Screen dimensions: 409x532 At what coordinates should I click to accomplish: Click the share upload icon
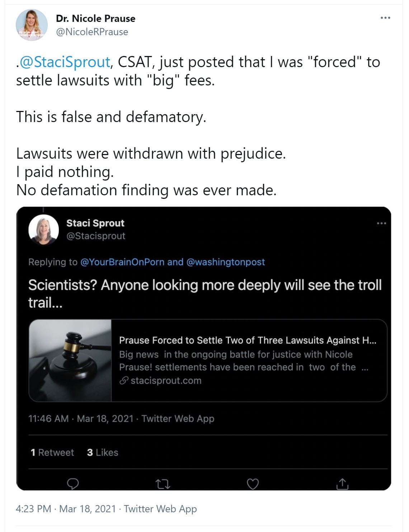click(342, 484)
